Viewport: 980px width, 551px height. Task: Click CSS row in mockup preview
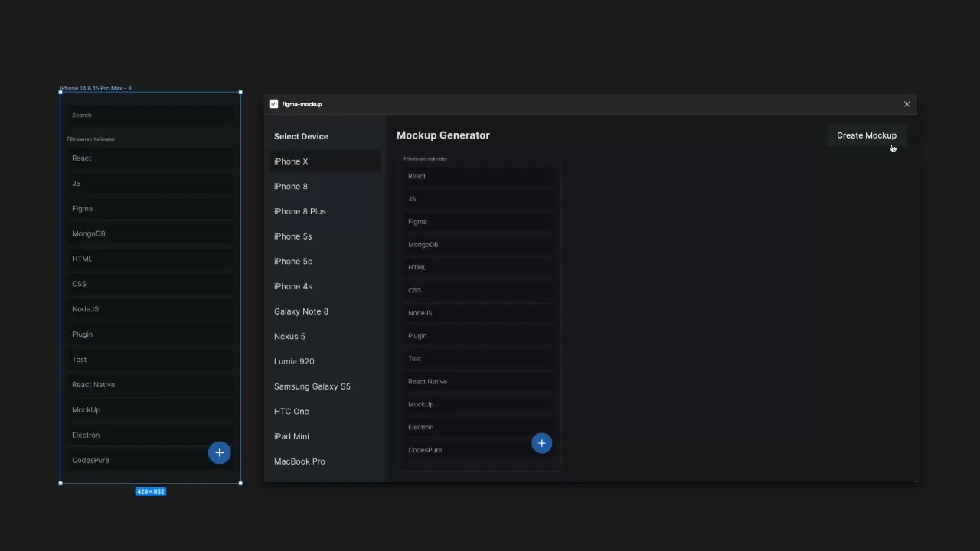[479, 290]
